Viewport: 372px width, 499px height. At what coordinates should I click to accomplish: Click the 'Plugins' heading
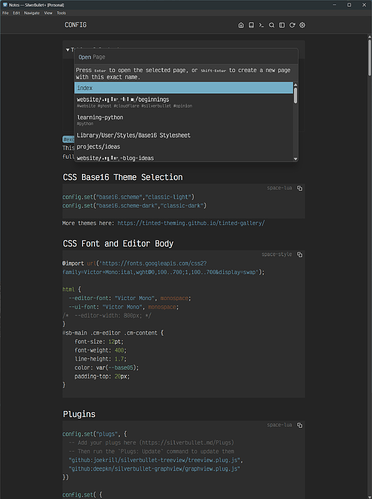pos(79,414)
